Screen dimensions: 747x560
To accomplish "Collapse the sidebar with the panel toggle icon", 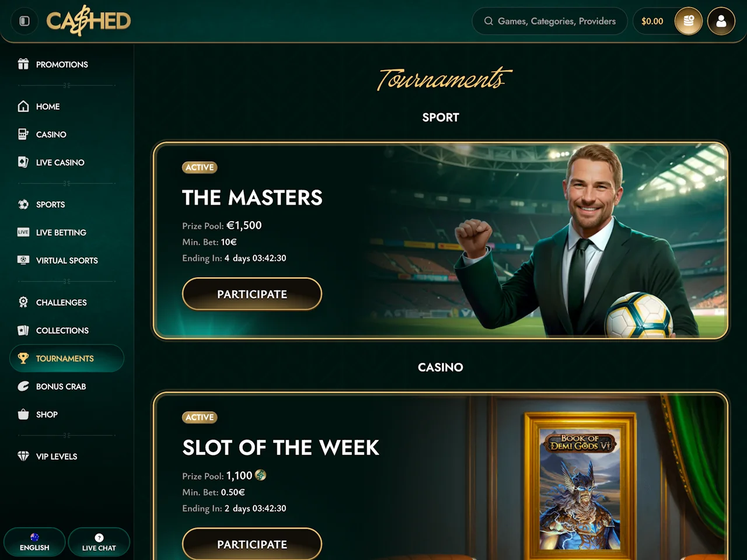I will [x=25, y=21].
